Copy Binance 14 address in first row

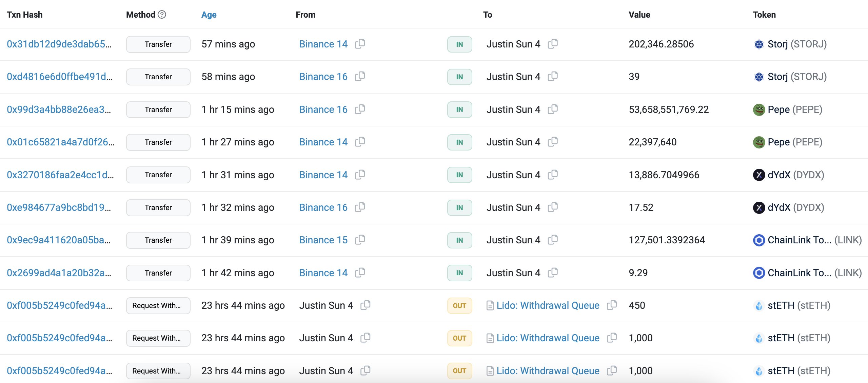click(x=360, y=44)
